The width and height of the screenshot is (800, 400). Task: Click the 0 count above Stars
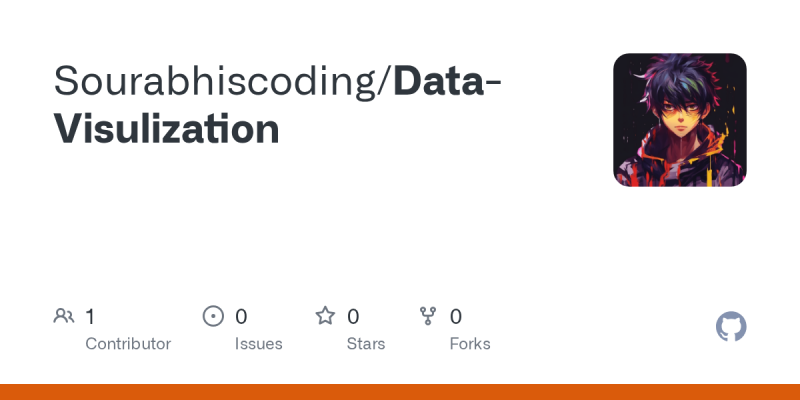[x=353, y=317]
